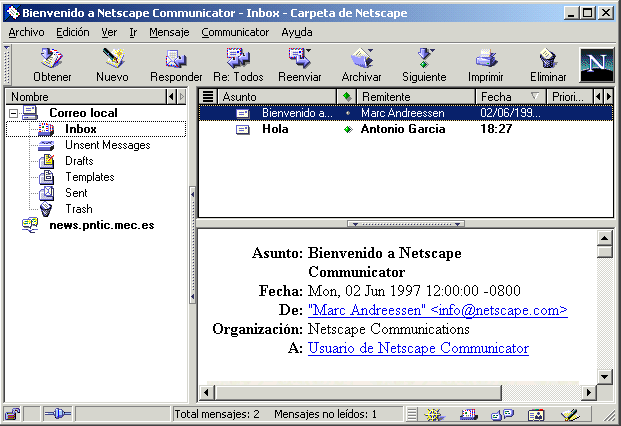Screen dimensions: 621x426
Task: Collapse Nombre column with left arrow
Action: click(171, 96)
